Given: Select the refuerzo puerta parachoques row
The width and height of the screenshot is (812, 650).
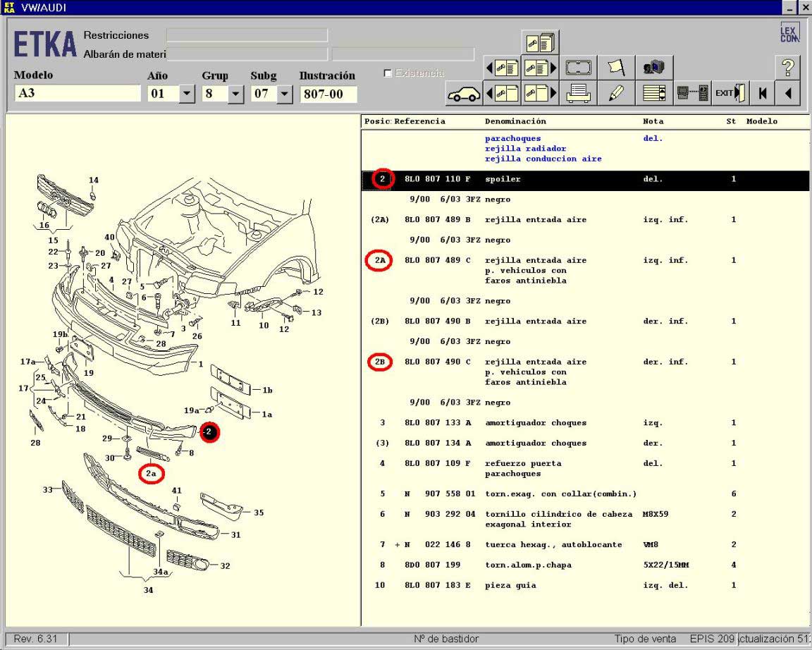Looking at the screenshot, I should [585, 469].
